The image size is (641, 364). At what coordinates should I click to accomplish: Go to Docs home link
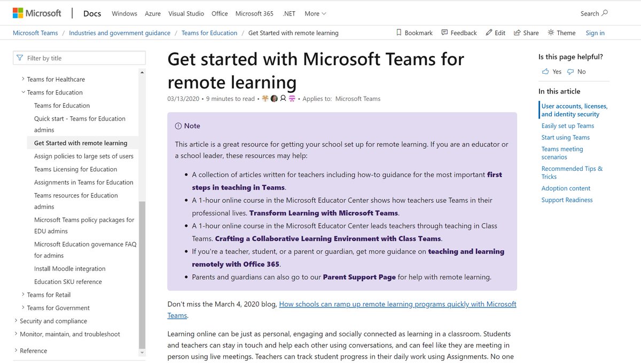click(x=92, y=13)
